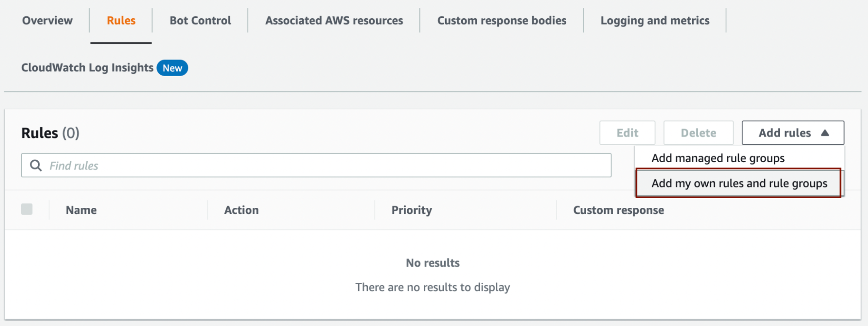Image resolution: width=868 pixels, height=326 pixels.
Task: Click the magnifier search icon
Action: tap(36, 165)
